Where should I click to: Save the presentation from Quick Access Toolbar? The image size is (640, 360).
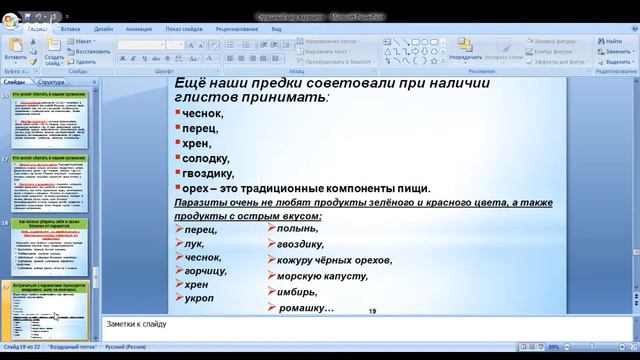tap(27, 17)
